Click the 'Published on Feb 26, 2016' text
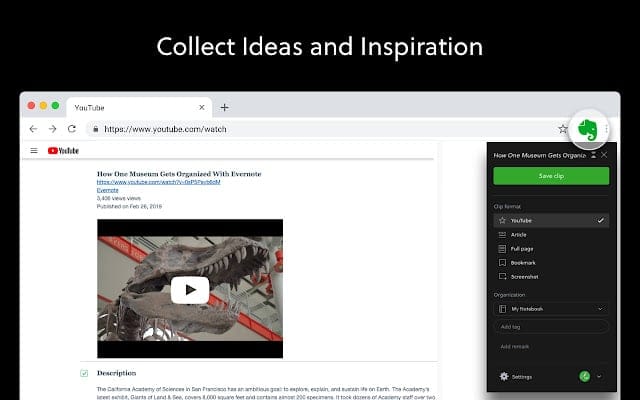 pos(129,207)
